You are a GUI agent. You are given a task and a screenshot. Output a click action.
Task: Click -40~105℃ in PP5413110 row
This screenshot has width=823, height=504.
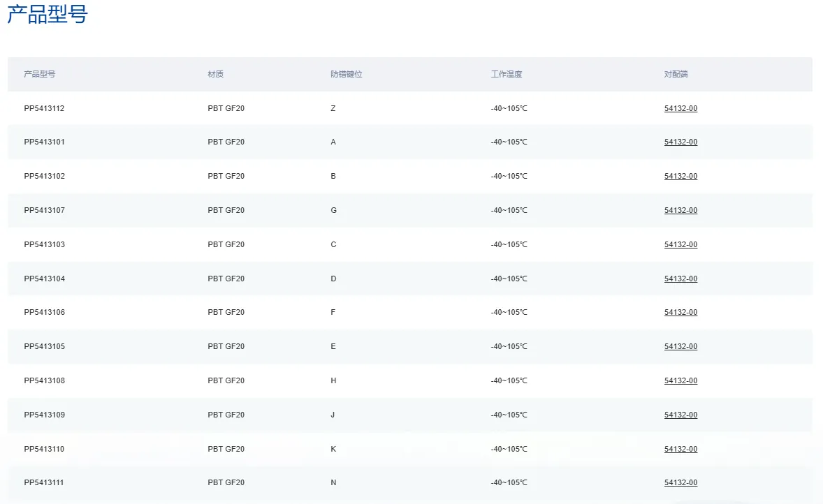point(509,449)
